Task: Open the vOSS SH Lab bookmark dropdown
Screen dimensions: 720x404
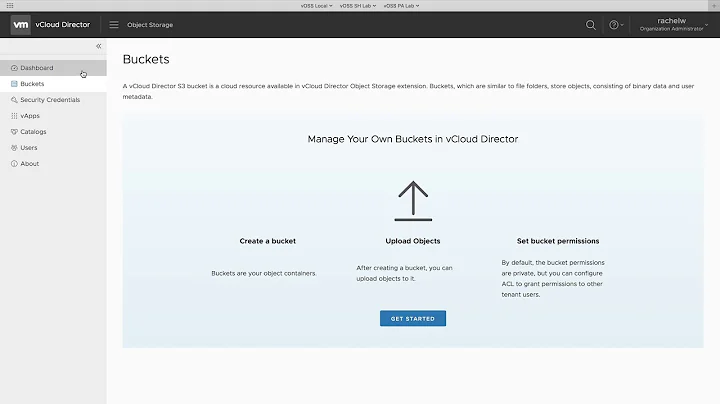Action: tap(358, 6)
